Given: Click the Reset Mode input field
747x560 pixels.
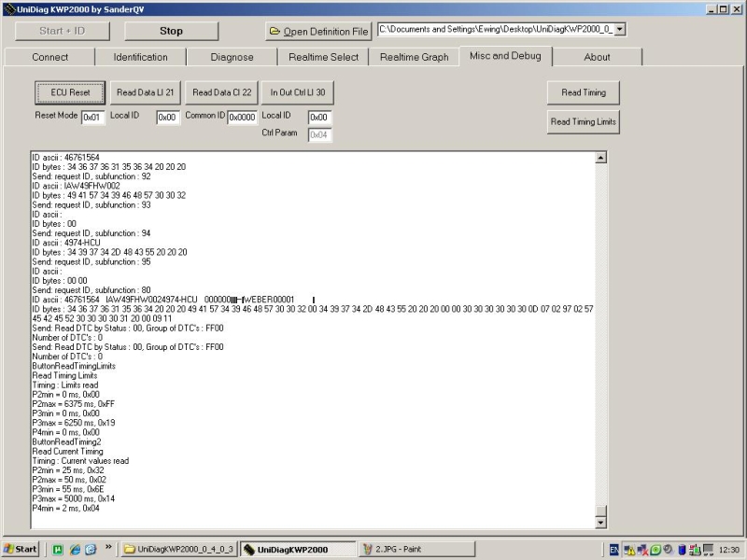Looking at the screenshot, I should pos(93,118).
